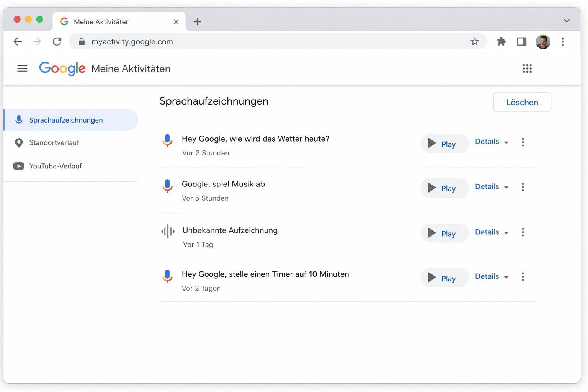Screen dimensions: 588x392
Task: Click microphone icon of Musik recording
Action: coord(167,186)
